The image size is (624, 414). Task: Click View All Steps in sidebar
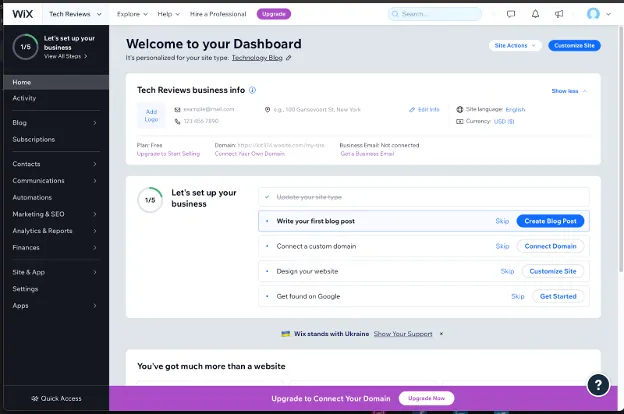[x=65, y=56]
